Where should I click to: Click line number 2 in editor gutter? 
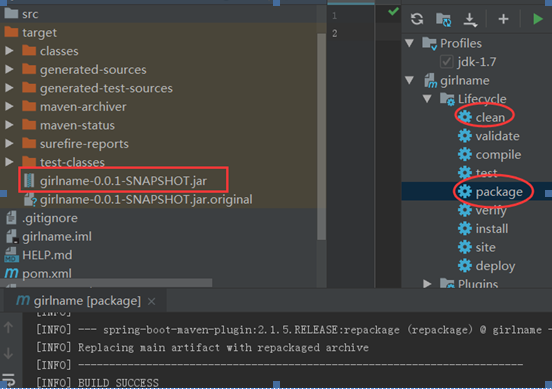point(334,33)
